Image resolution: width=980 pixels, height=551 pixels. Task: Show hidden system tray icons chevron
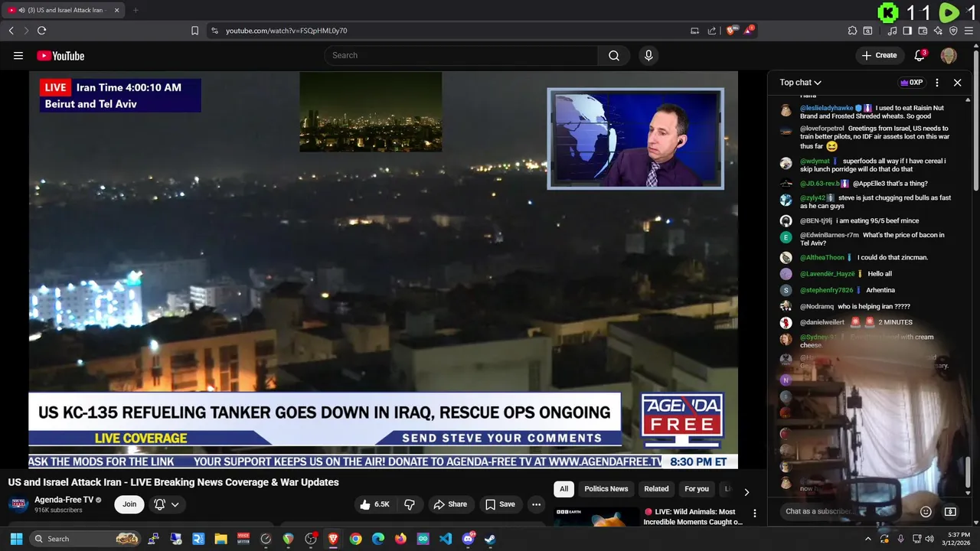tap(868, 539)
